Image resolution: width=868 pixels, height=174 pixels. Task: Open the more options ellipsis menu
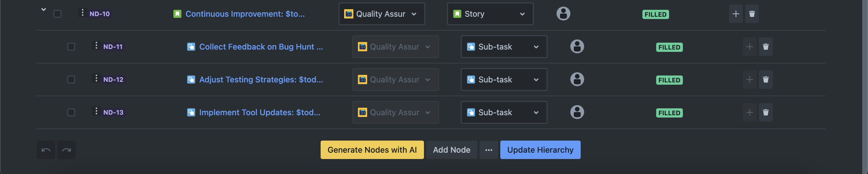(489, 150)
